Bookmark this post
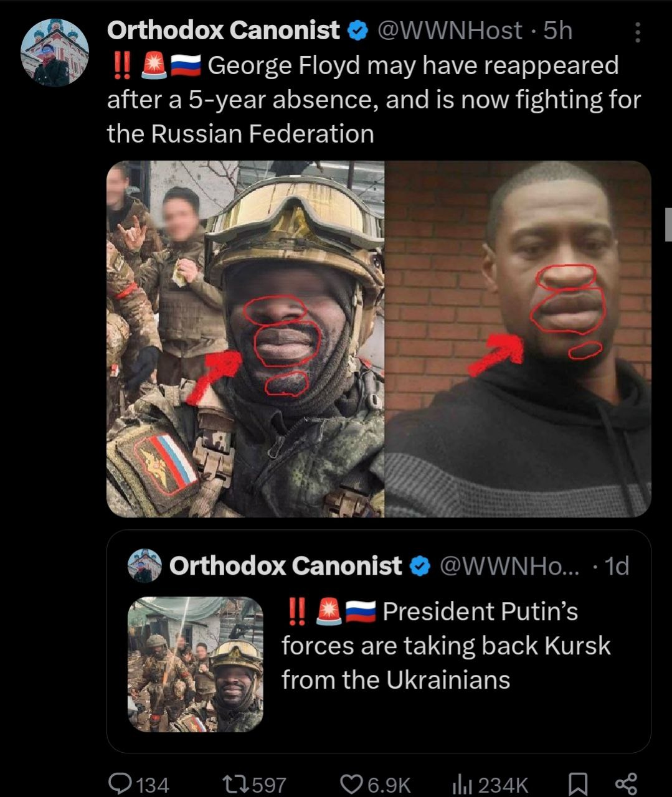672x797 pixels. [x=578, y=783]
